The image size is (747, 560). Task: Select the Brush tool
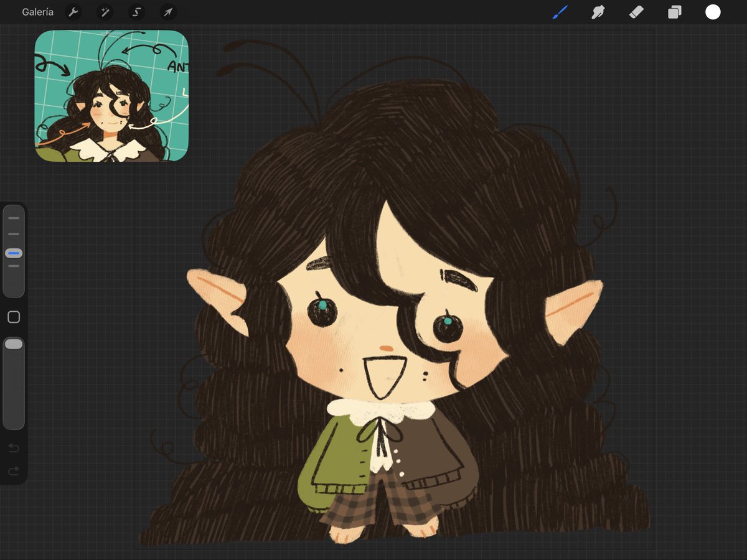560,12
